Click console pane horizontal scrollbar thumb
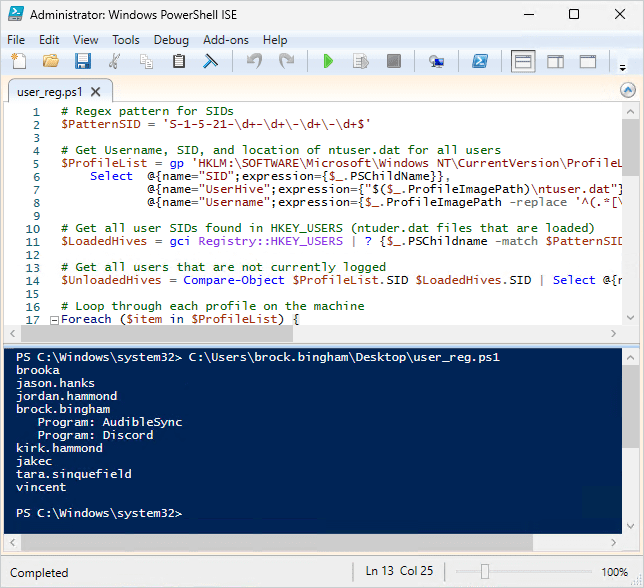The height and width of the screenshot is (588, 644). click(x=277, y=543)
